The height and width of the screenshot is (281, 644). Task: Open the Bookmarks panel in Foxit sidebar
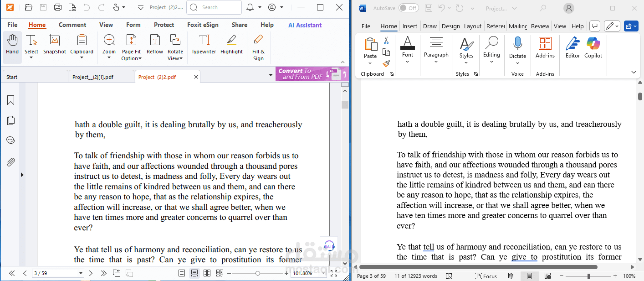pyautogui.click(x=10, y=100)
